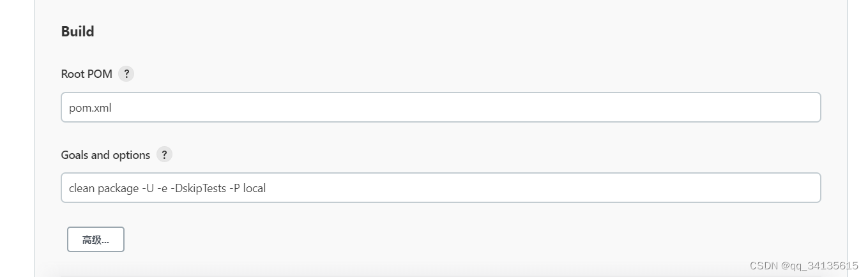This screenshot has width=868, height=277.
Task: Click the -U flag in goals field
Action: [148, 188]
